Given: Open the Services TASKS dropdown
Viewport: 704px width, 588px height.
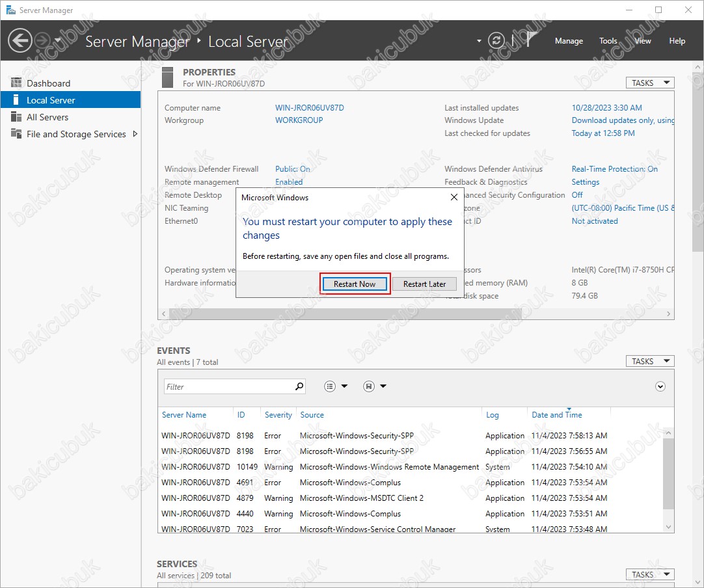Looking at the screenshot, I should pyautogui.click(x=650, y=574).
